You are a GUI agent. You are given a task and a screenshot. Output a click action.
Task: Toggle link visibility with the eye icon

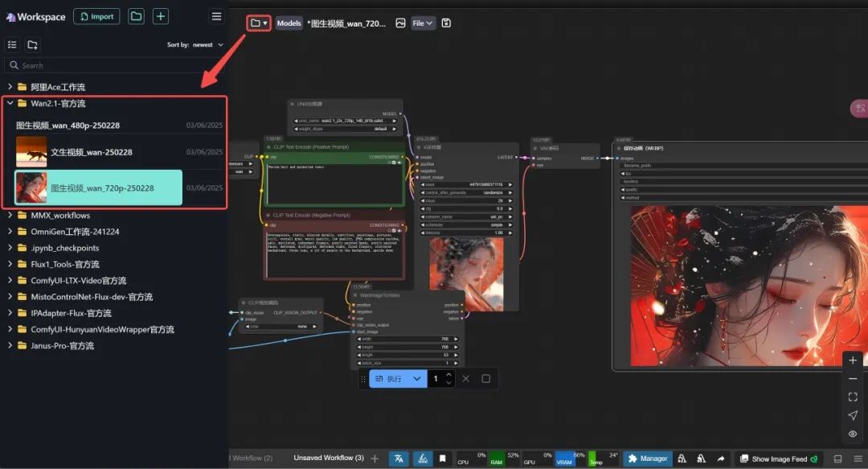(x=853, y=434)
